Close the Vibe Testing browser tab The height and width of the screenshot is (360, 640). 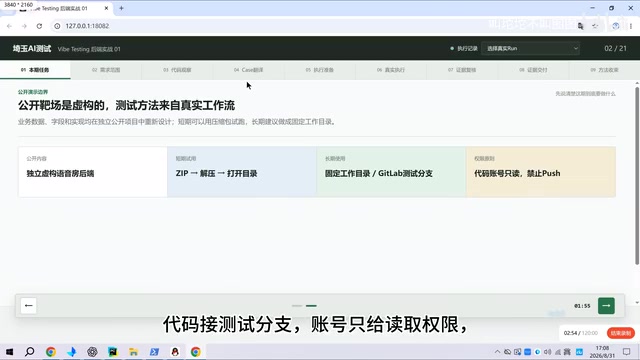coord(106,8)
